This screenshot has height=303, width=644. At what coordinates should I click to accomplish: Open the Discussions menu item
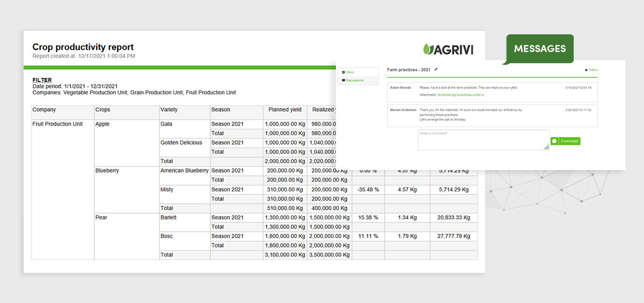(354, 80)
